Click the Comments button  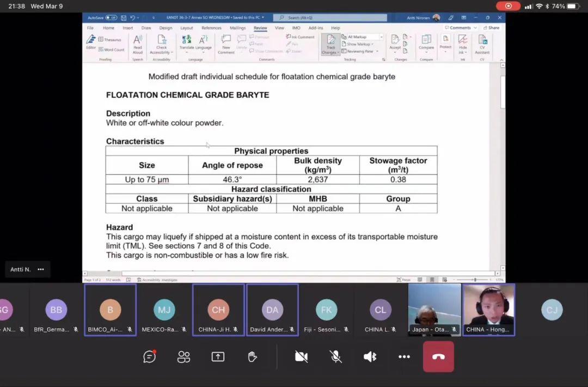(x=457, y=28)
